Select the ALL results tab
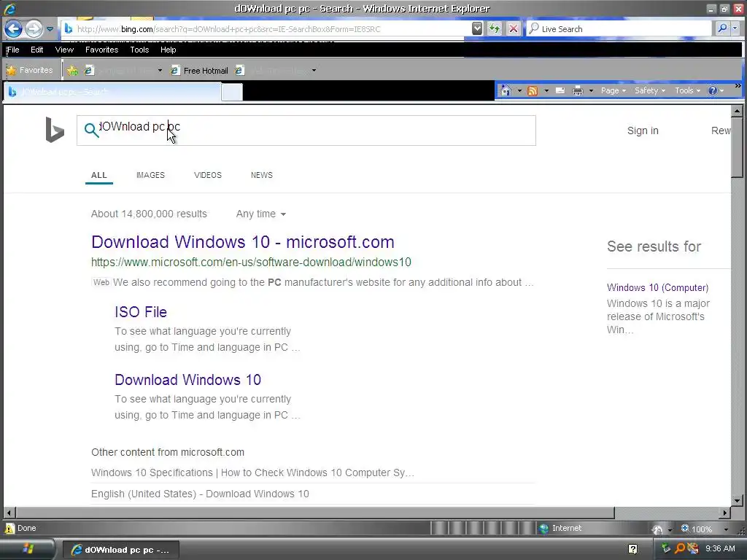The image size is (747, 560). (x=99, y=175)
